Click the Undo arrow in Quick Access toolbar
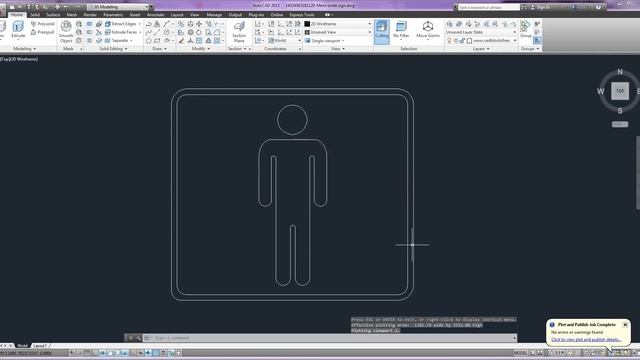This screenshot has height=360, width=640. point(65,7)
